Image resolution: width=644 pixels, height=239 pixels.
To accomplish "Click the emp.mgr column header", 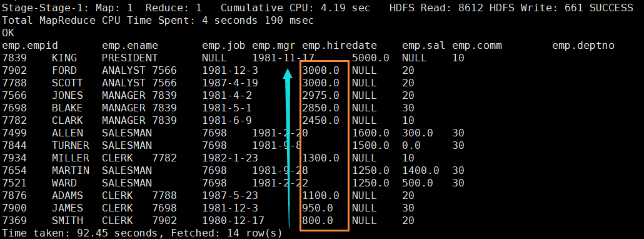I will [274, 46].
